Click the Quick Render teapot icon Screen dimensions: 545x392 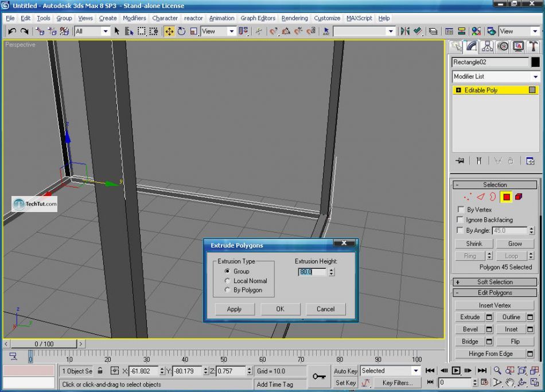click(492, 32)
